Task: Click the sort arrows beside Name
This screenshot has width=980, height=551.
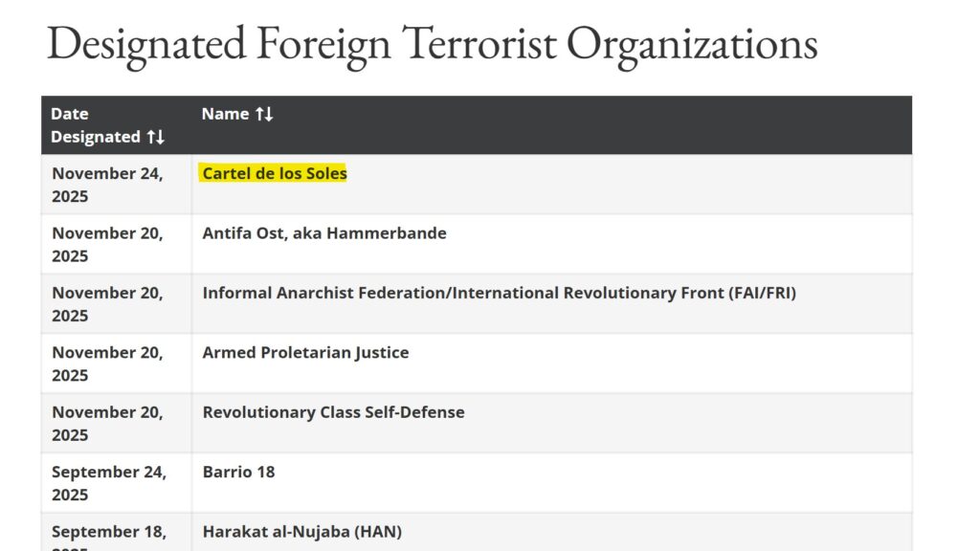Action: tap(264, 114)
